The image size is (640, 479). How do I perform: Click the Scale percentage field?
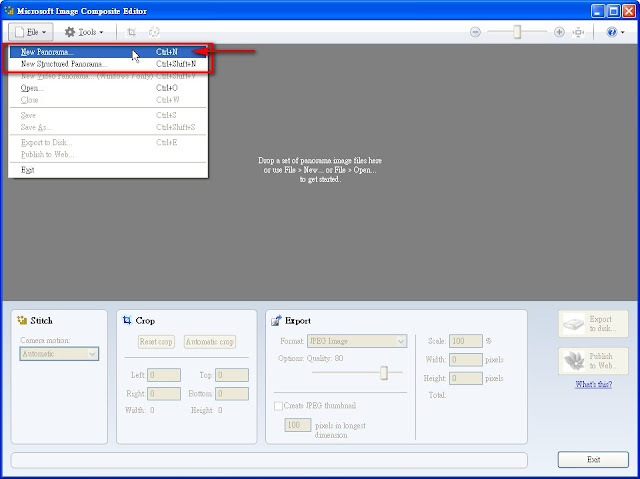(466, 341)
